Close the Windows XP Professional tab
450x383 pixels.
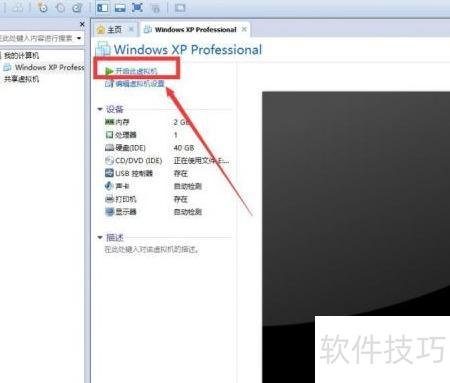click(x=244, y=29)
